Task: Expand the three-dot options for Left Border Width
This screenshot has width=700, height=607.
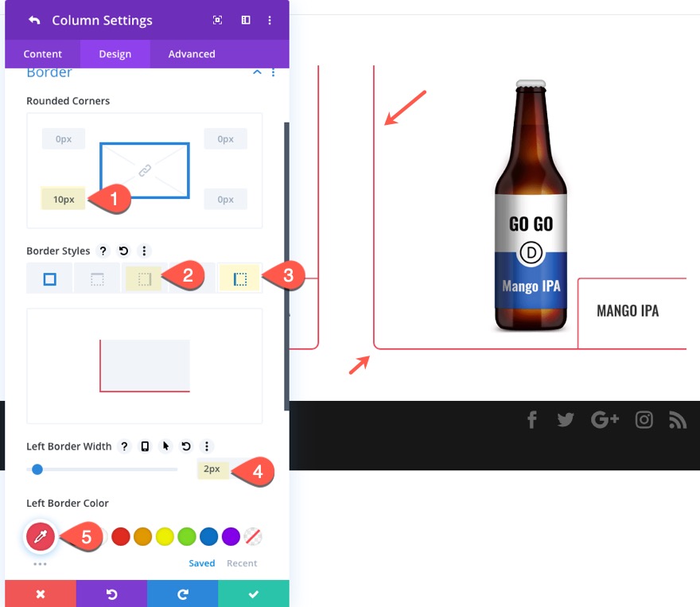Action: pyautogui.click(x=207, y=446)
